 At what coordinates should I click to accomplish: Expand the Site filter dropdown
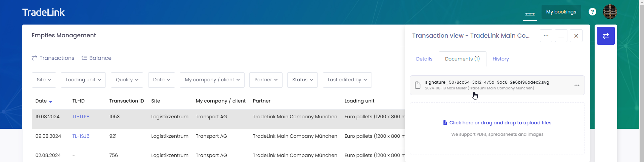[44, 80]
